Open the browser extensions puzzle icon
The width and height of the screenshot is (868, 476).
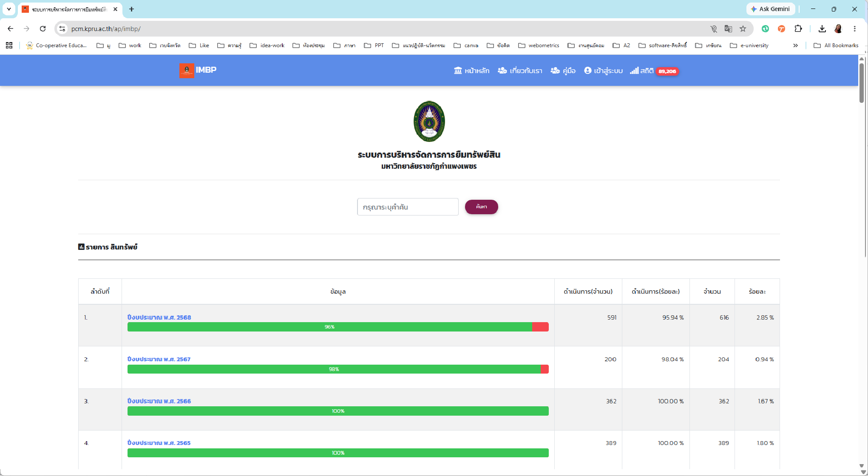[x=798, y=29]
